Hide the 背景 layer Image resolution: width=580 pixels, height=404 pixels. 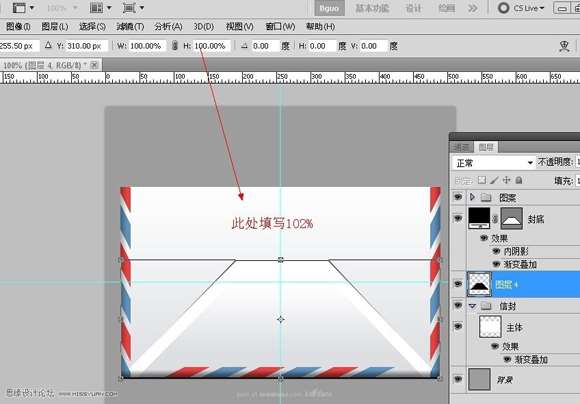click(458, 379)
